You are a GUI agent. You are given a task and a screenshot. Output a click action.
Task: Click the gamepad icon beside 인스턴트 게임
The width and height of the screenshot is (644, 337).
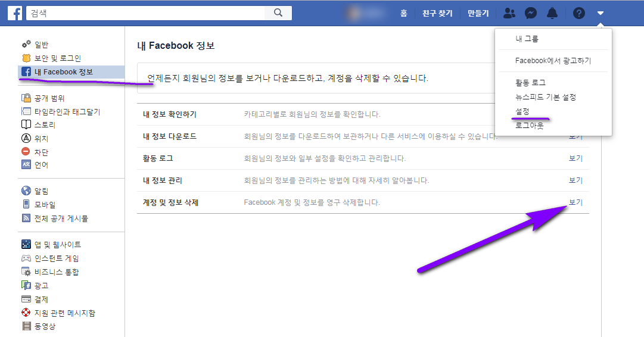click(x=26, y=258)
